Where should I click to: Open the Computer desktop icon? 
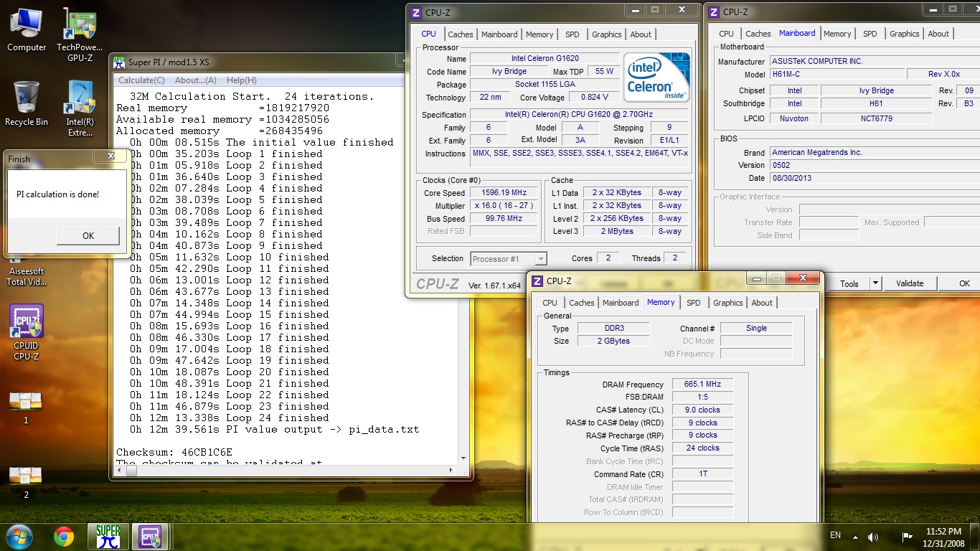(27, 29)
